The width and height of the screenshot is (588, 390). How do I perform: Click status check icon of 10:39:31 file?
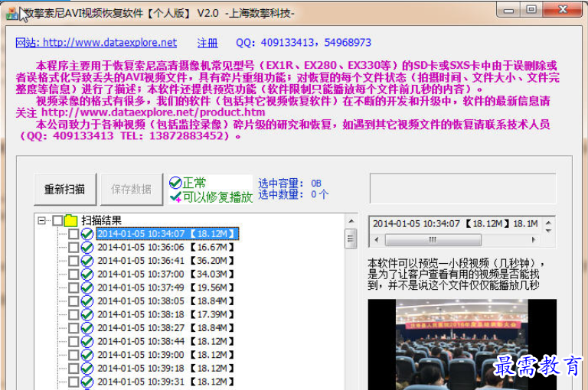[87, 382]
